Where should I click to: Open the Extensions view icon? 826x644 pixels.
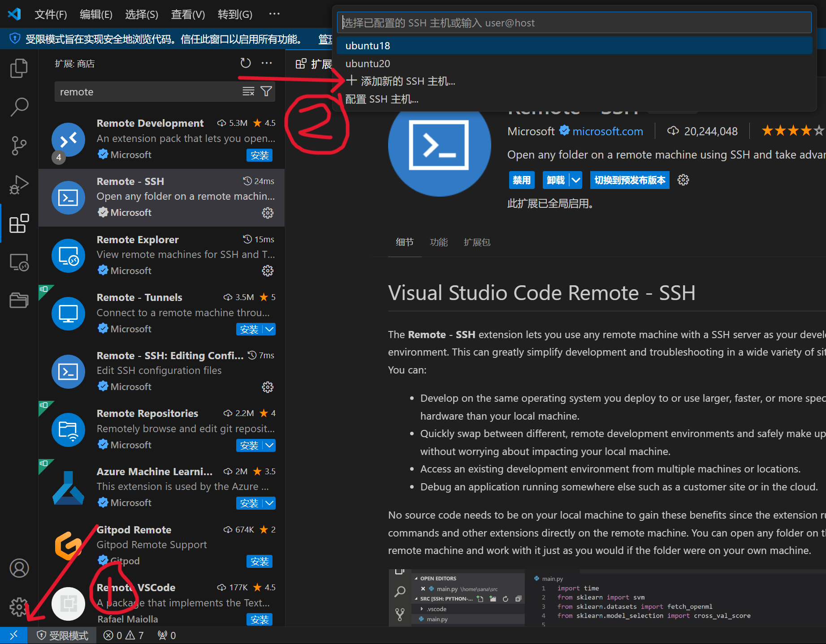tap(19, 223)
